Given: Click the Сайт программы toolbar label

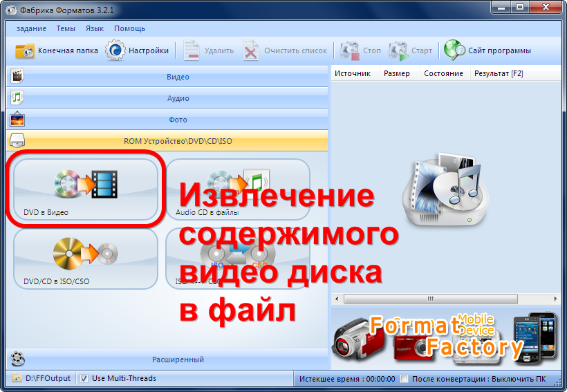Looking at the screenshot, I should pos(500,50).
